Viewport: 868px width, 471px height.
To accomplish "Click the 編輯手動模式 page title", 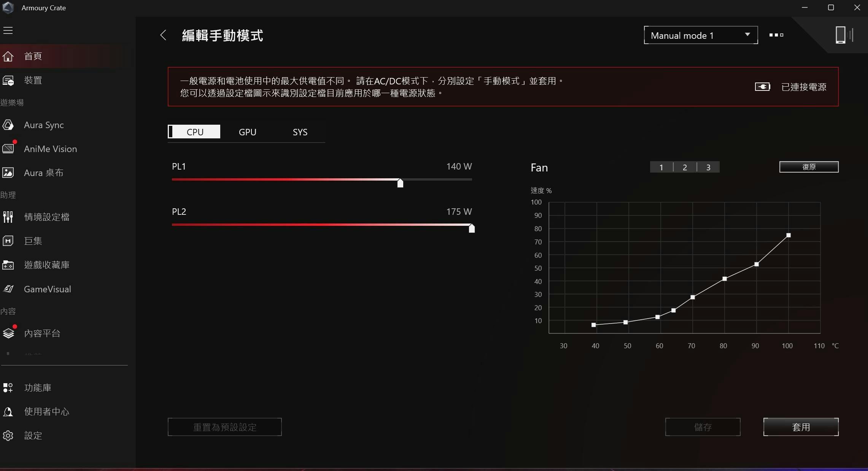I will tap(223, 35).
